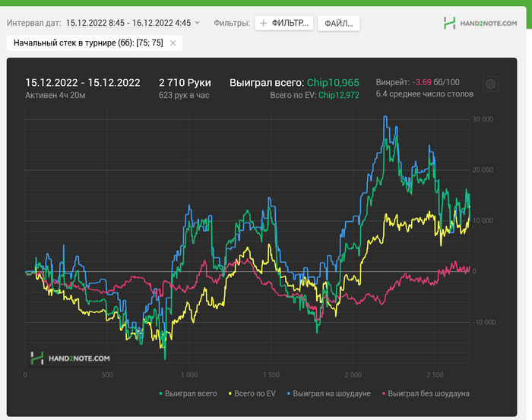Screen dimensions: 532x420
Task: Select date range 15.12.2022 8:45 - 16.12.2022 4:45
Action: (128, 23)
